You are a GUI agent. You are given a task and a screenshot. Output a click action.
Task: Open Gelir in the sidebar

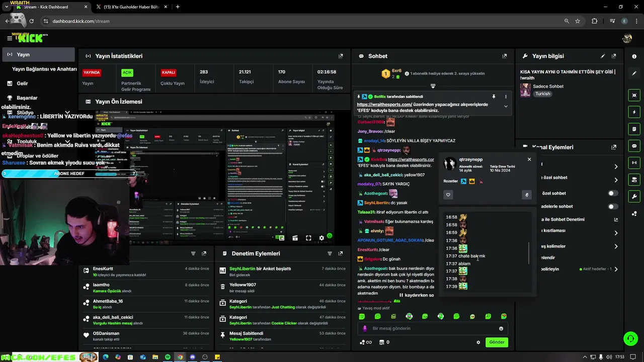pyautogui.click(x=22, y=83)
